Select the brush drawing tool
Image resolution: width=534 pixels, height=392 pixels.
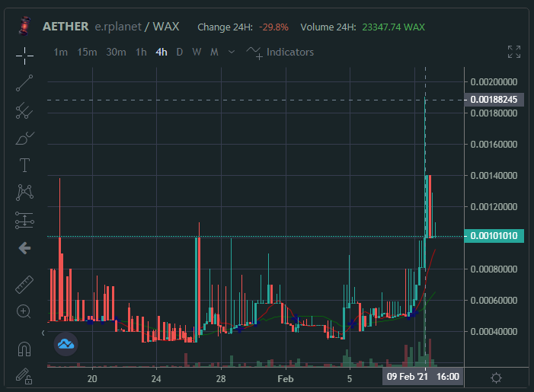pos(24,139)
